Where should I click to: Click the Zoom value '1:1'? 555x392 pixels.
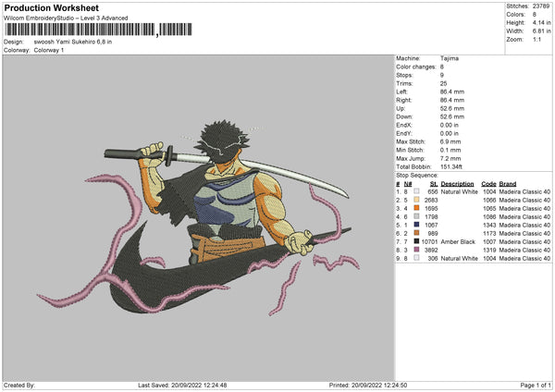point(536,39)
